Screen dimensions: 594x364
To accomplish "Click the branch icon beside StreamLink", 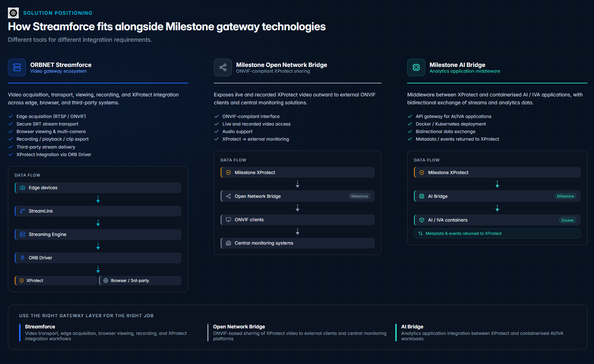I will click(22, 211).
